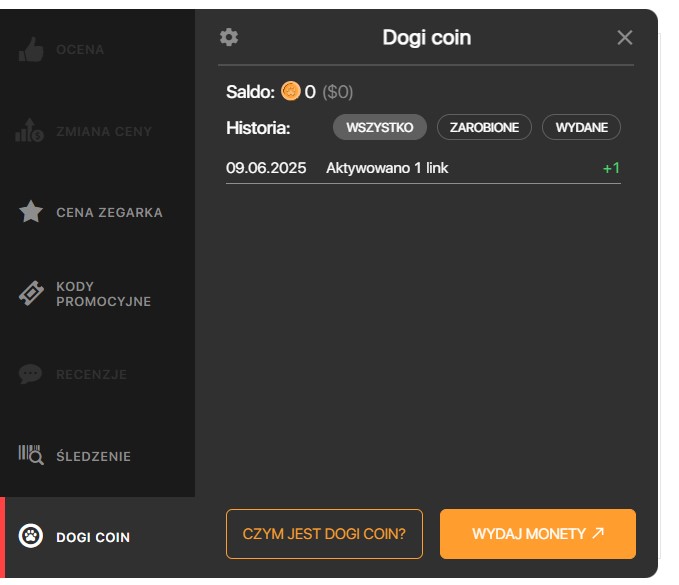Viewport: 679px width, 585px height.
Task: Select DOGI COIN sidebar label
Action: pyautogui.click(x=93, y=537)
